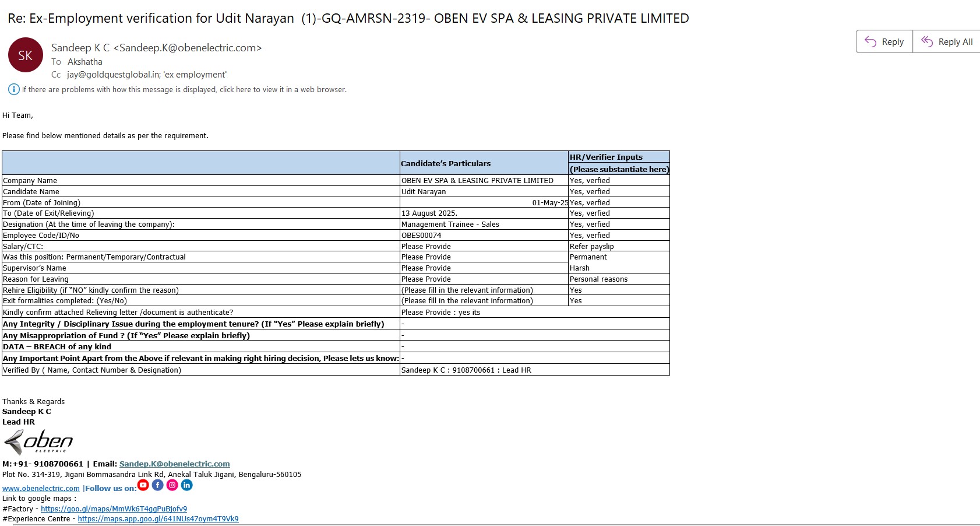
Task: Click the 'Company Name' row label
Action: (30, 181)
